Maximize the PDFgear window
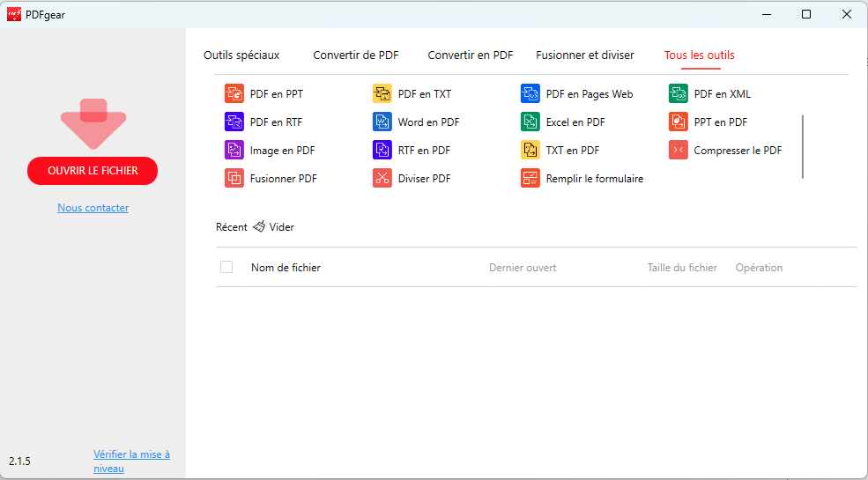 pos(806,14)
